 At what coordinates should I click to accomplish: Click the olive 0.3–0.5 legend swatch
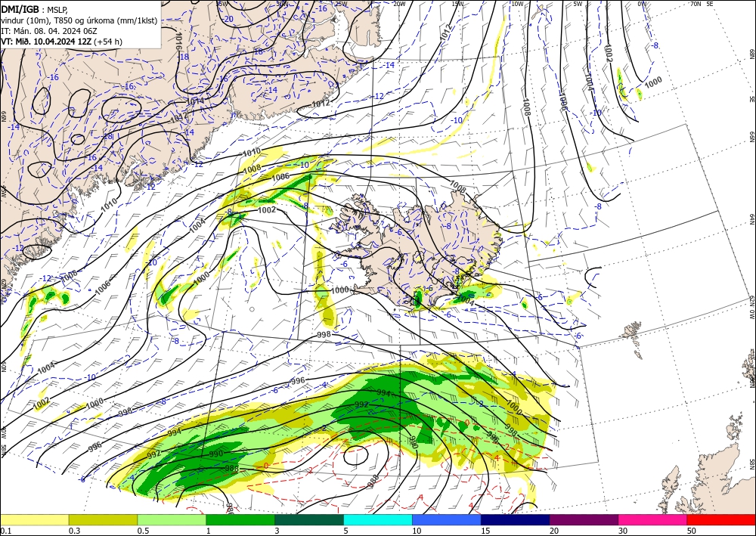[103, 519]
